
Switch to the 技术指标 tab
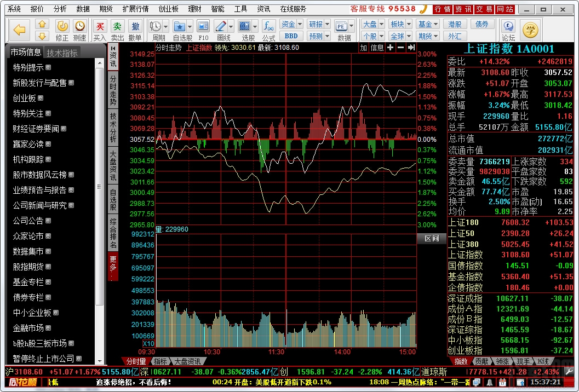click(x=62, y=53)
